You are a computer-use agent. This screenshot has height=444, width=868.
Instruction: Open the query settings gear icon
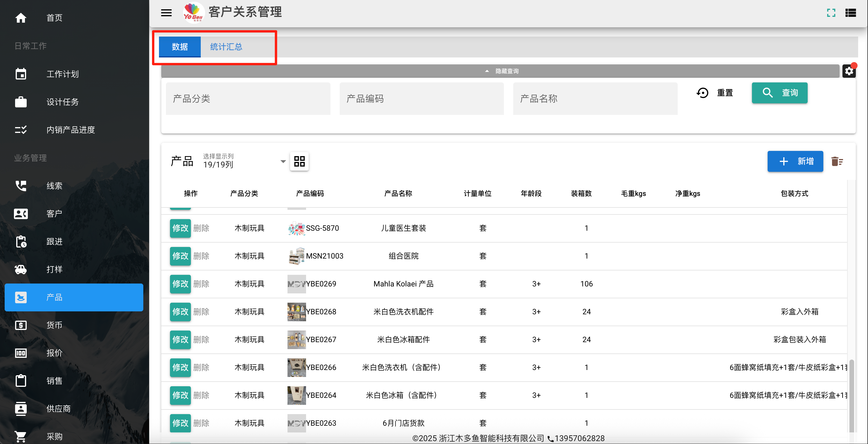[849, 71]
